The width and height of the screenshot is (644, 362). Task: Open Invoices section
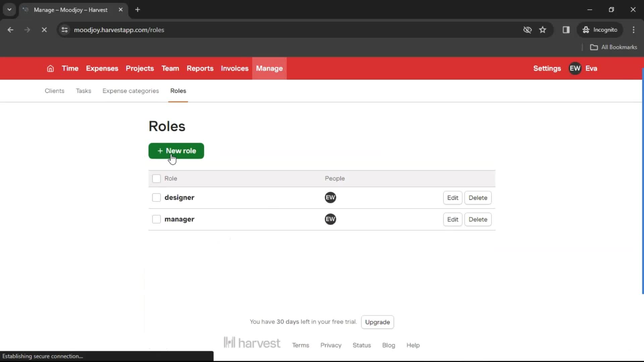pos(234,68)
